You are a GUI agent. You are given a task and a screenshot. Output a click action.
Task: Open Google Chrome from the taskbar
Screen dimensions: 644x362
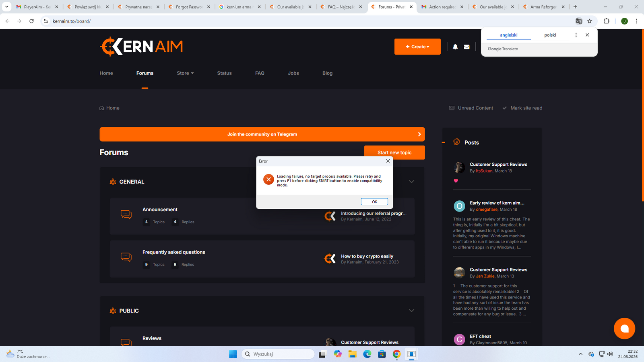click(396, 354)
